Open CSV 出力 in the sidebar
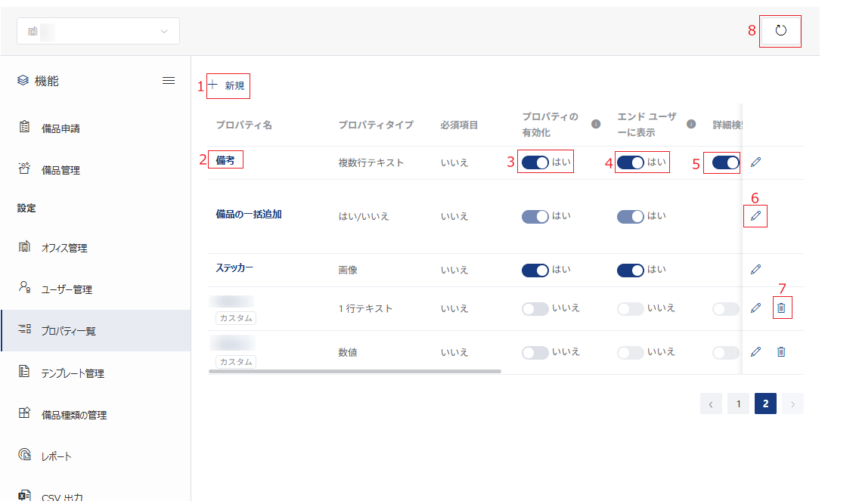 click(62, 497)
